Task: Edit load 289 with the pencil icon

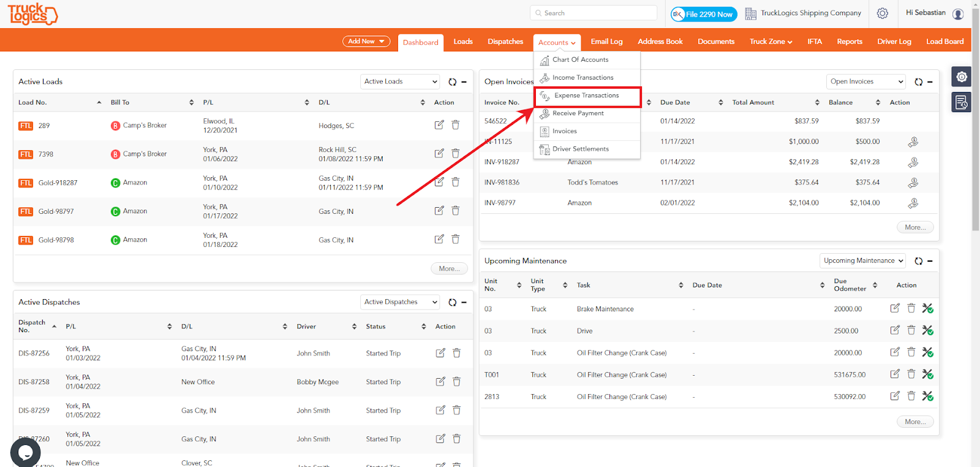Action: 439,125
